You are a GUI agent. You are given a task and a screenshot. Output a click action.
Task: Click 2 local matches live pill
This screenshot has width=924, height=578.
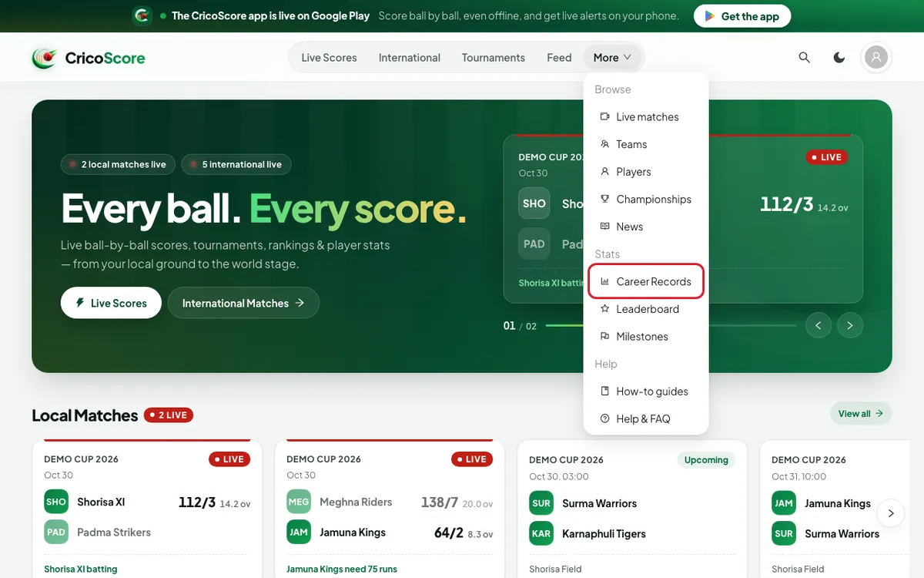[118, 164]
